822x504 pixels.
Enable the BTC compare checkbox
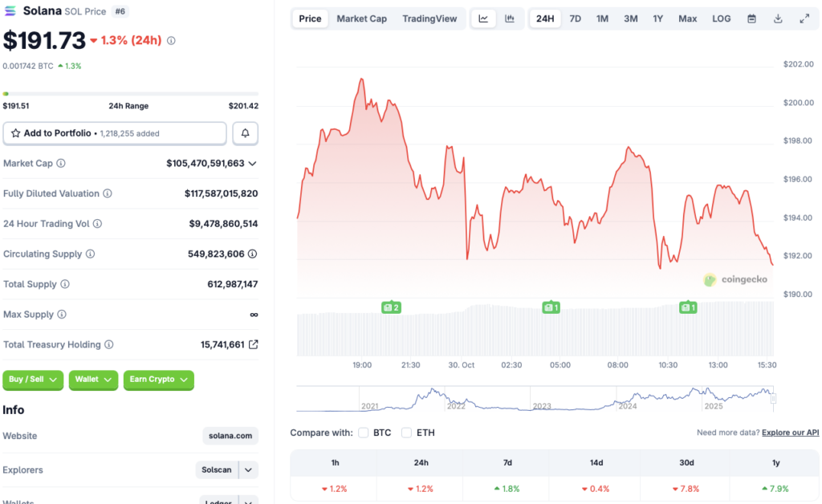[363, 432]
